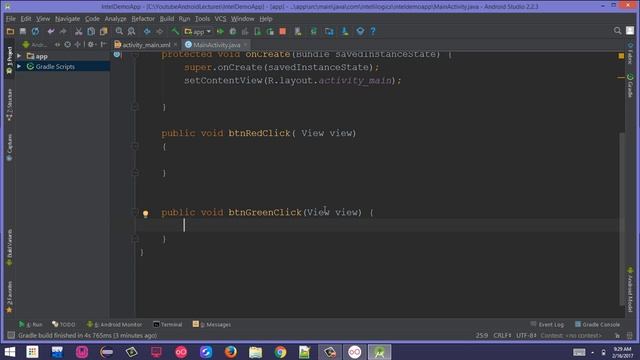Open the Build menu
640x360 pixels.
pyautogui.click(x=167, y=19)
